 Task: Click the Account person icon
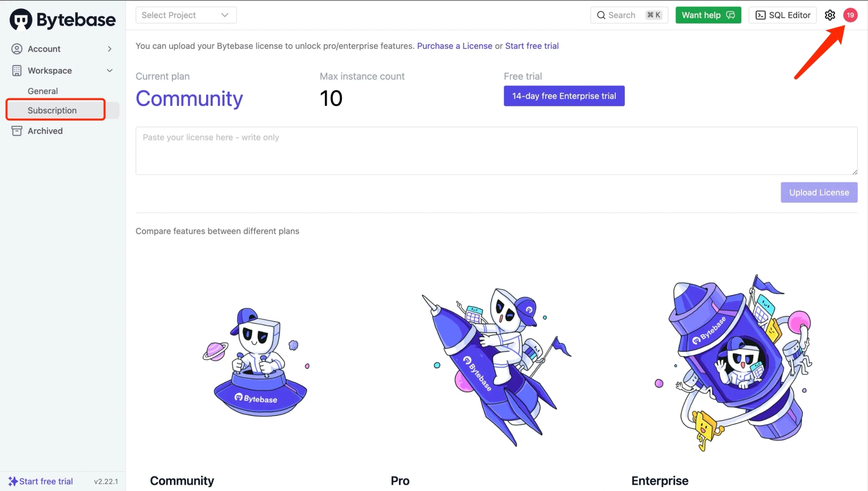pos(17,49)
